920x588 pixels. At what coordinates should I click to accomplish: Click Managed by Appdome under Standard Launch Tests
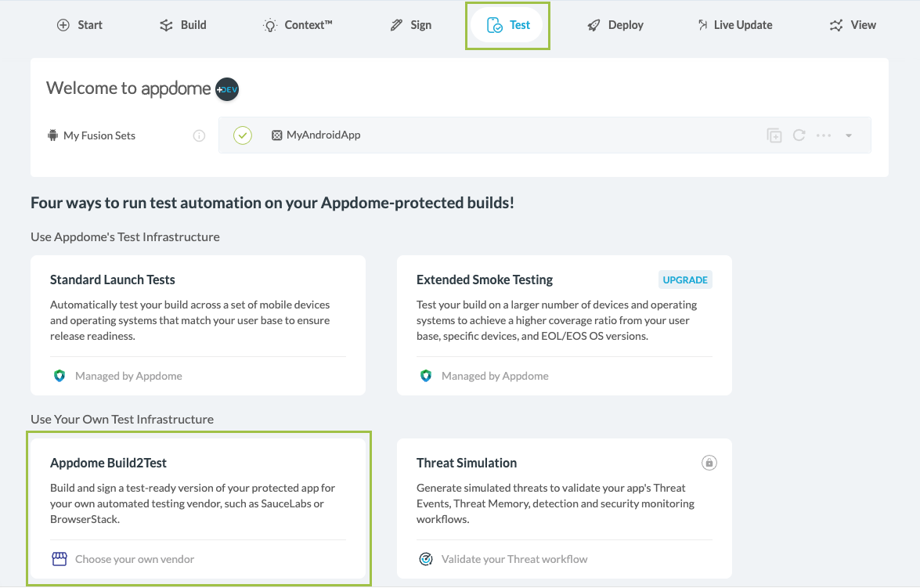pyautogui.click(x=128, y=376)
